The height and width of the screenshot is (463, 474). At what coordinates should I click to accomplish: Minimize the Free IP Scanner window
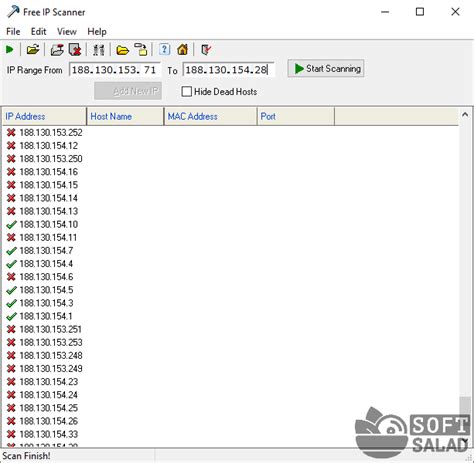point(385,12)
